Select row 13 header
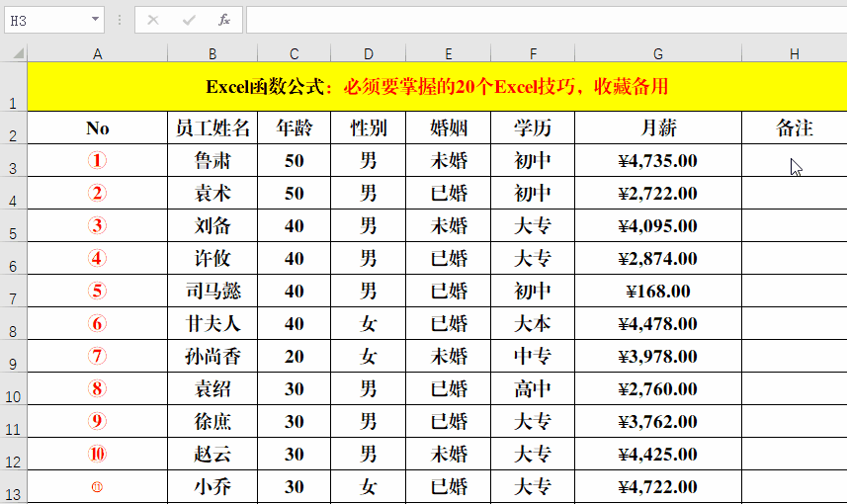The image size is (847, 504). coord(14,487)
